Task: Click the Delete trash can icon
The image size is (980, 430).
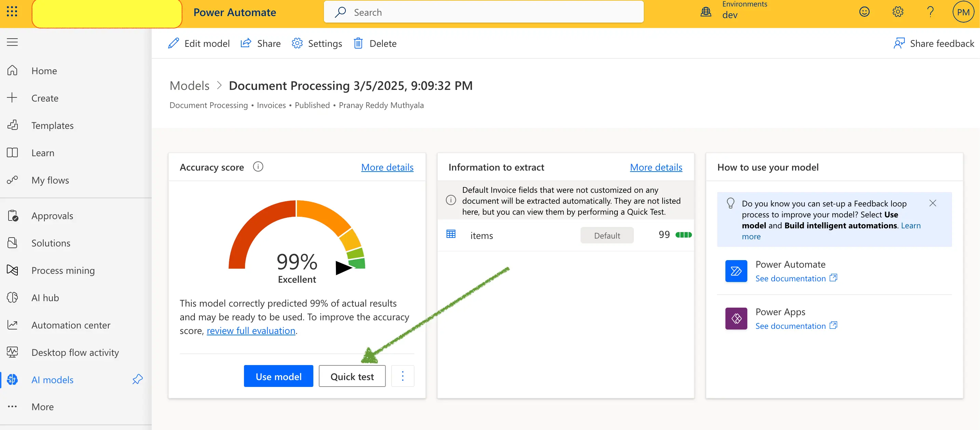Action: coord(358,43)
